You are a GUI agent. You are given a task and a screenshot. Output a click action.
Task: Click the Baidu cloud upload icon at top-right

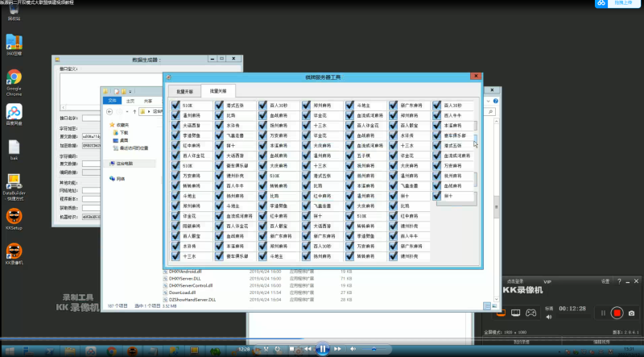pos(601,3)
